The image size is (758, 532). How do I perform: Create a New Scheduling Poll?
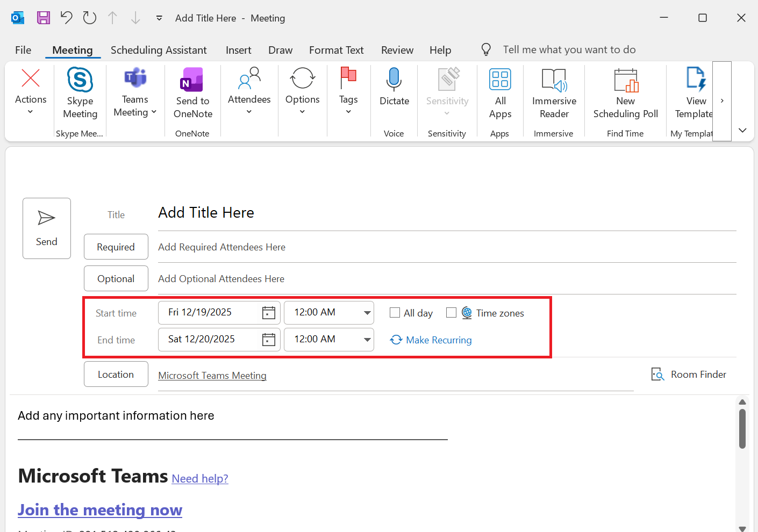(625, 81)
